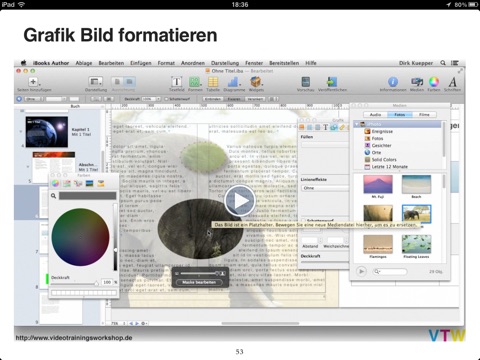Select the first inspector tab icon in Grafik panel
480x360 pixels.
[x=302, y=127]
